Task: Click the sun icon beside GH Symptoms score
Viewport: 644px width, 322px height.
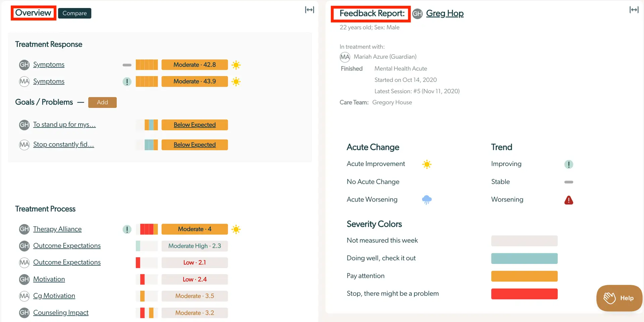Action: 236,65
